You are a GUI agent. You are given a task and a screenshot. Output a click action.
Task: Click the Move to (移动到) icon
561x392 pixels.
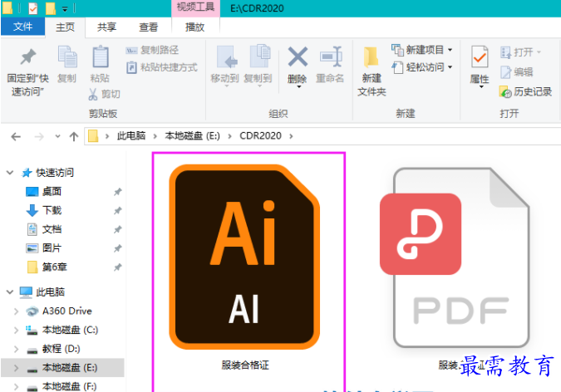click(226, 57)
